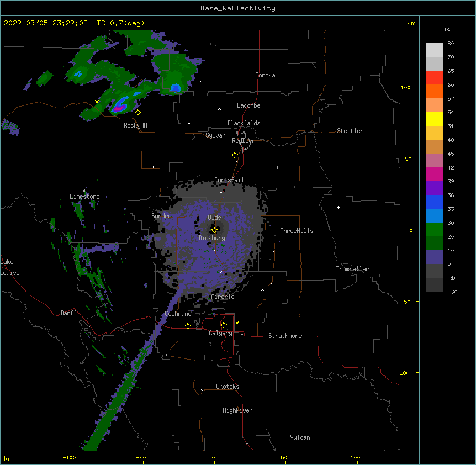
Task: Click the yellow diamond marker south of RedDeer
Action: tap(235, 155)
